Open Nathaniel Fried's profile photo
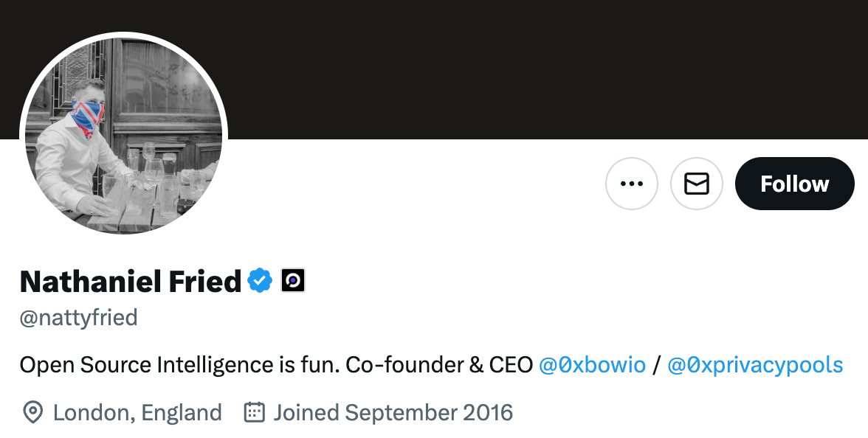Viewport: 868px width, 438px height. point(123,134)
